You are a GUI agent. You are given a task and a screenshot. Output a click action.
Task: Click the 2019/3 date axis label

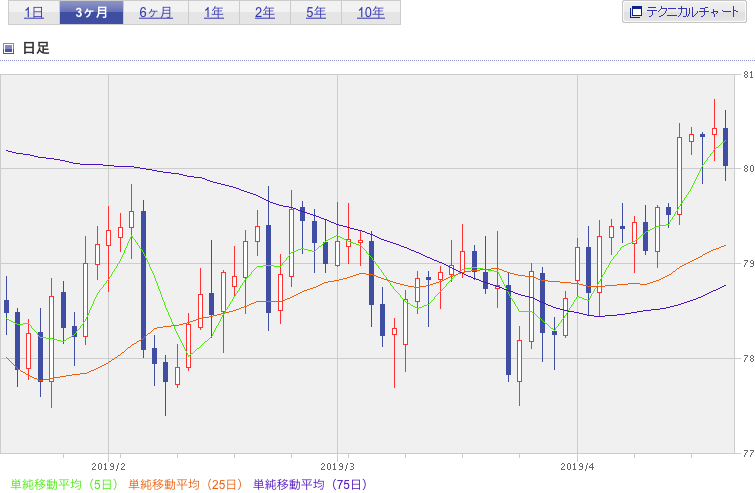337,467
